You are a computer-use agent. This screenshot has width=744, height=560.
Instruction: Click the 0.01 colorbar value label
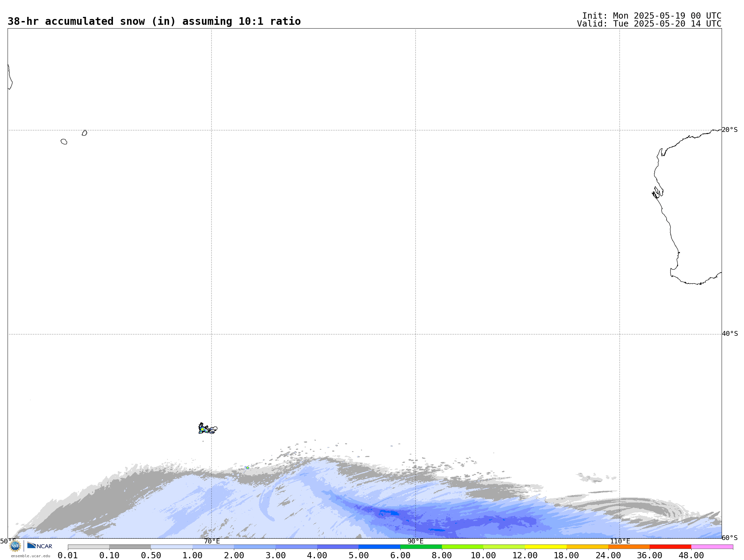(x=68, y=556)
